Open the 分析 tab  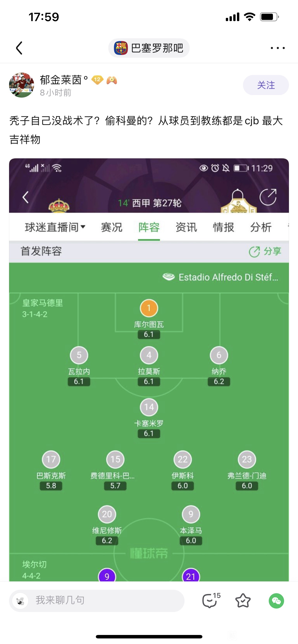click(261, 227)
